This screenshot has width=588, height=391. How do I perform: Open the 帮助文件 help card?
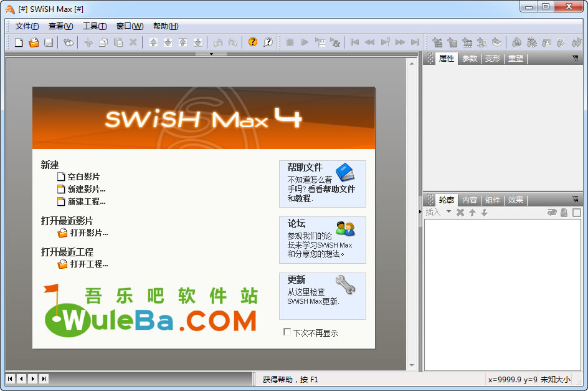[323, 184]
